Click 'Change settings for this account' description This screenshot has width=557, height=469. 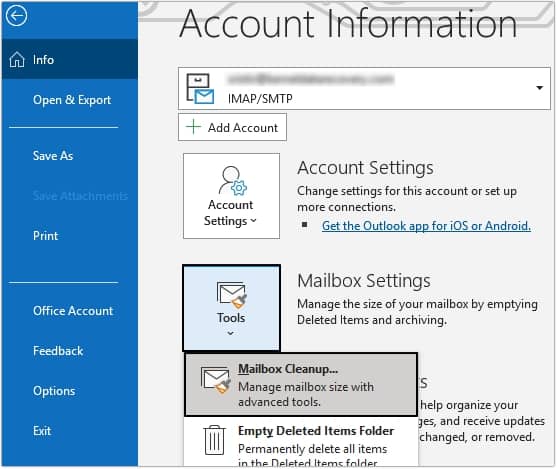coord(407,199)
